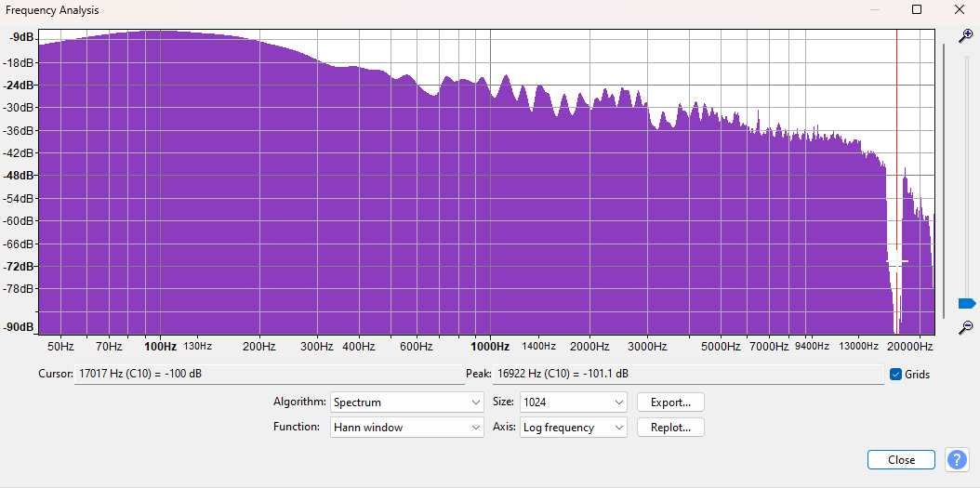Toggle the Grids checkbox
Image resolution: width=980 pixels, height=488 pixels.
(x=895, y=375)
